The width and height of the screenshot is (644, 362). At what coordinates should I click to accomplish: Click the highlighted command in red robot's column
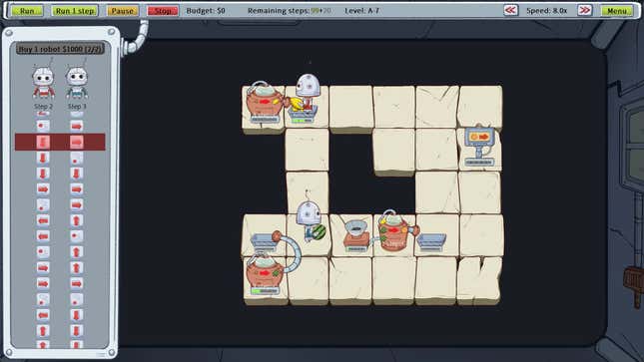tap(43, 142)
